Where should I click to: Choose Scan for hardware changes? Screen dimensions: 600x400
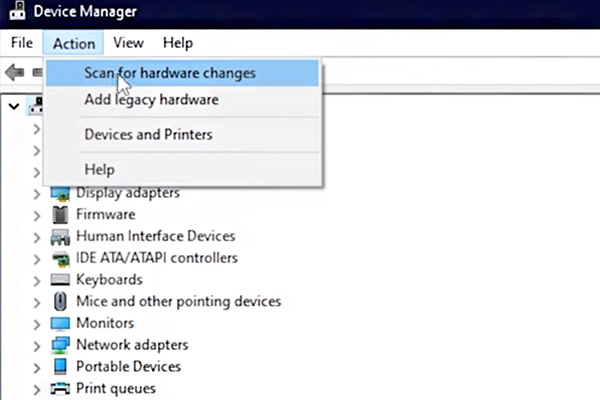182,73
